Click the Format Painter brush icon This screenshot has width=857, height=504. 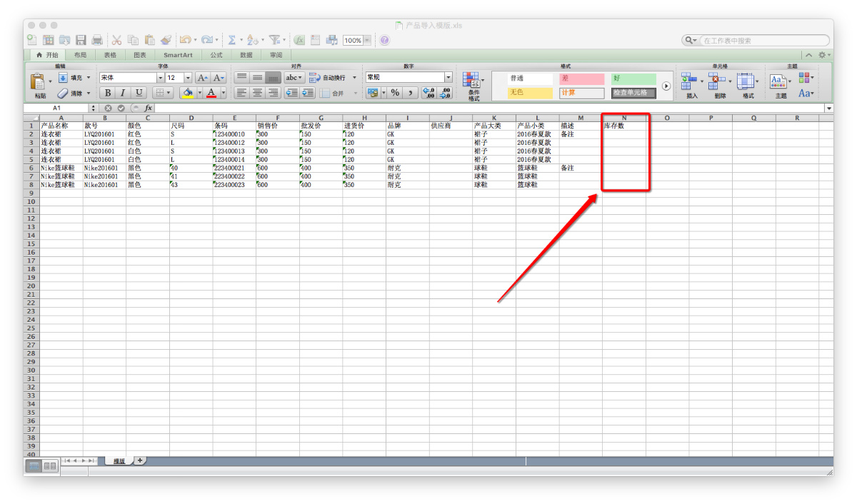pyautogui.click(x=166, y=41)
